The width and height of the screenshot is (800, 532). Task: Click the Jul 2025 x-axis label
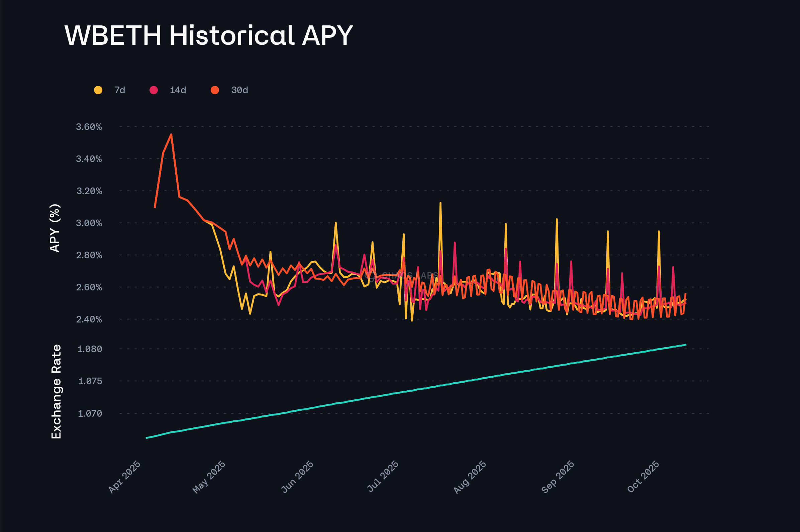(383, 476)
